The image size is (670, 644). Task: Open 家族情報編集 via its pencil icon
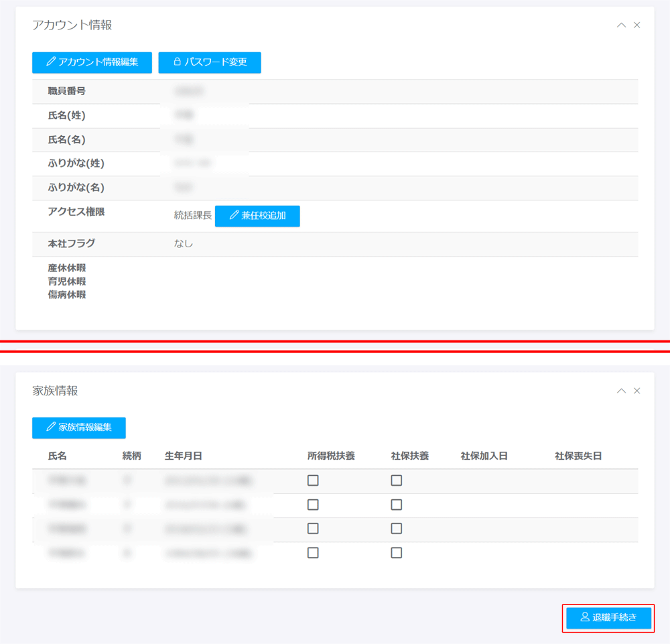(51, 428)
